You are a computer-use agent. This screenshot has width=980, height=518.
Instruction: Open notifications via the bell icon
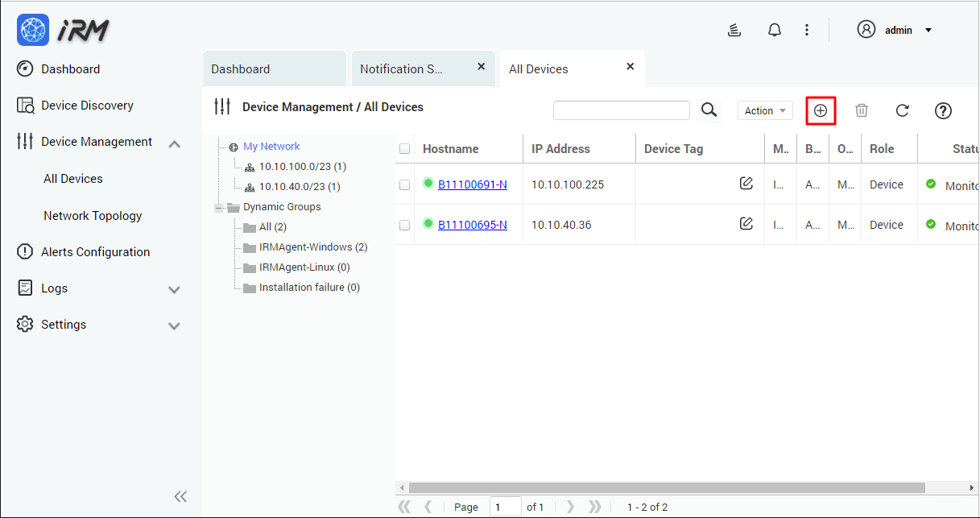click(774, 29)
